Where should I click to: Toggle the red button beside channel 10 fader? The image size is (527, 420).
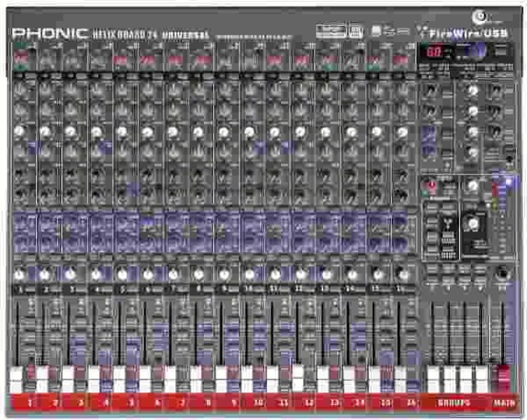[x=259, y=372]
